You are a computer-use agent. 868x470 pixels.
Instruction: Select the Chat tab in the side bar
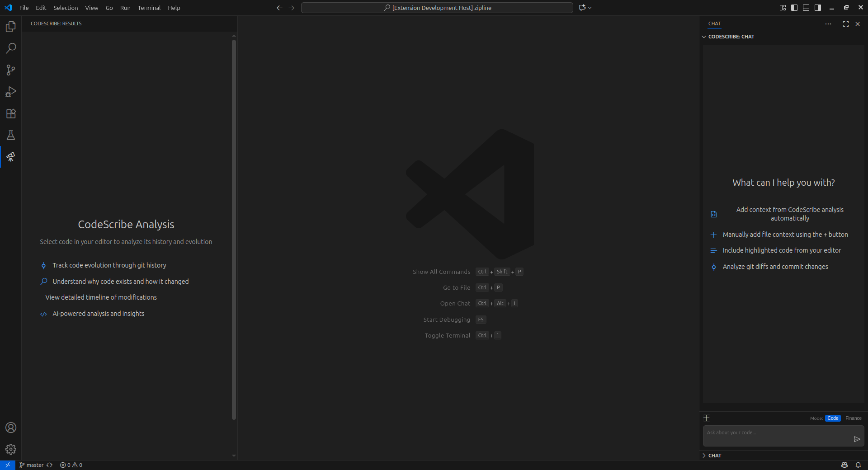click(714, 23)
